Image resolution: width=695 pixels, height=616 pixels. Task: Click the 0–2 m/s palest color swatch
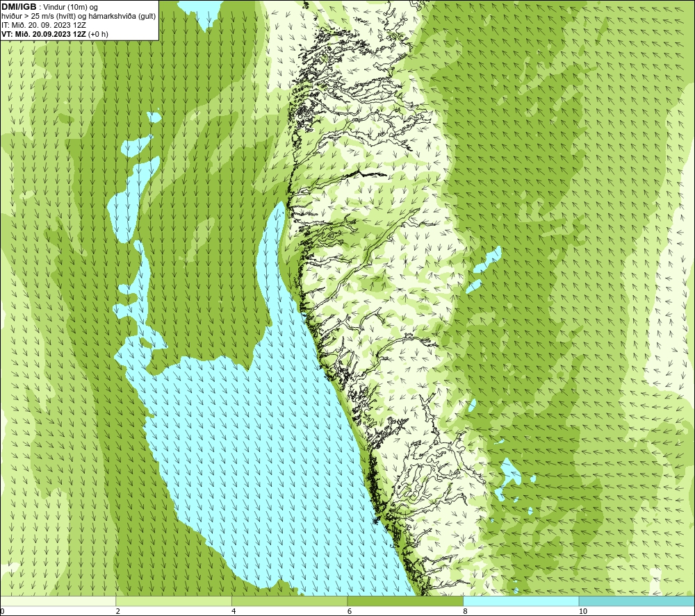[x=58, y=601]
